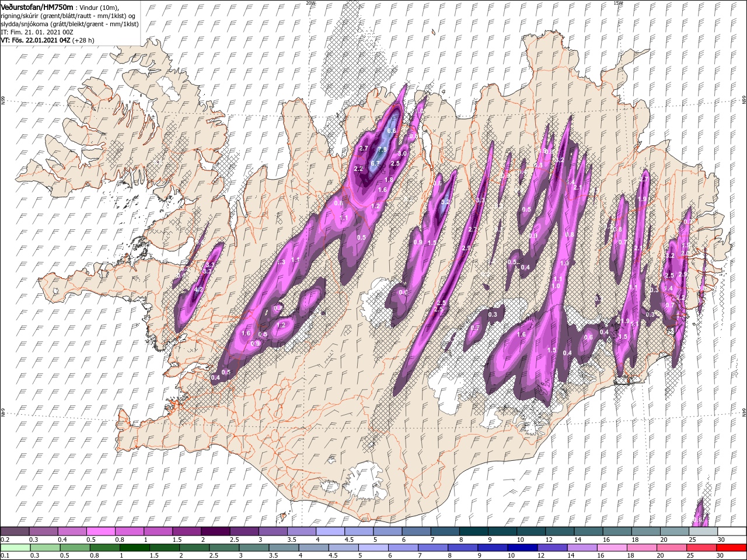The height and width of the screenshot is (560, 747).
Task: Click the 6.6 precipitation value on the map
Action: point(392,131)
